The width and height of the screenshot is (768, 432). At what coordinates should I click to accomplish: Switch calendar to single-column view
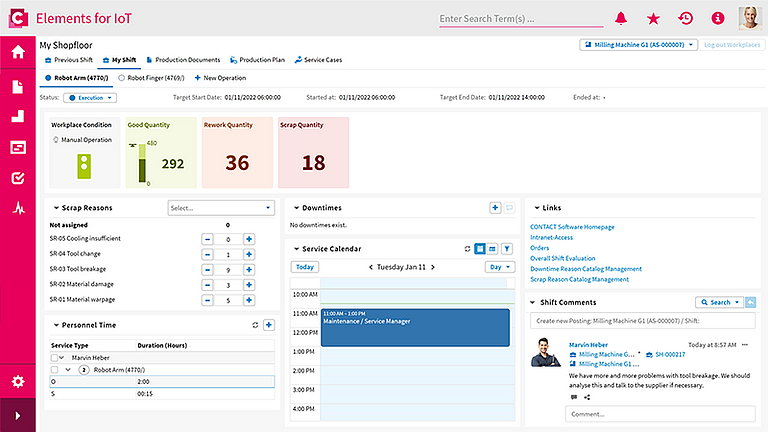tap(480, 249)
